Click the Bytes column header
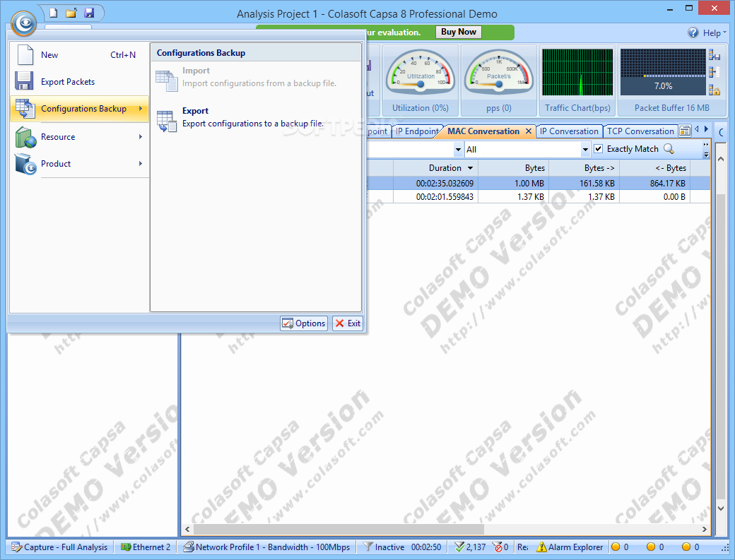The width and height of the screenshot is (735, 560). [513, 167]
